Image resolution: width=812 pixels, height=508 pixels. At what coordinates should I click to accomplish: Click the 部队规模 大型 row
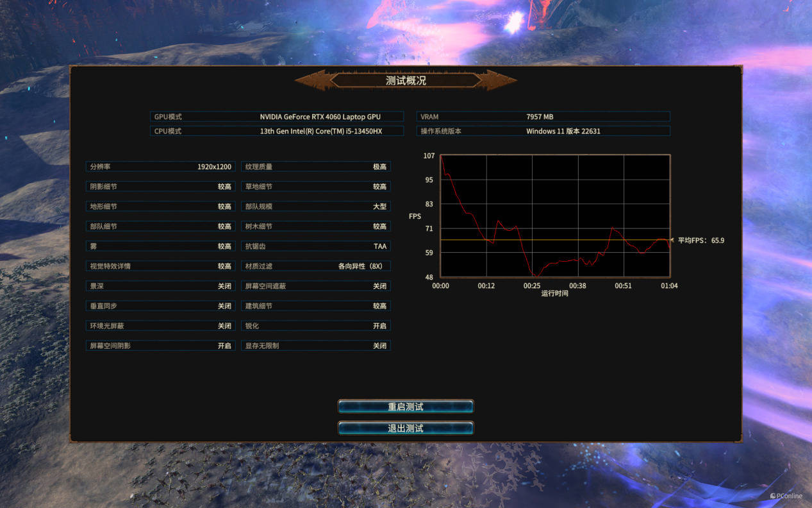(316, 207)
